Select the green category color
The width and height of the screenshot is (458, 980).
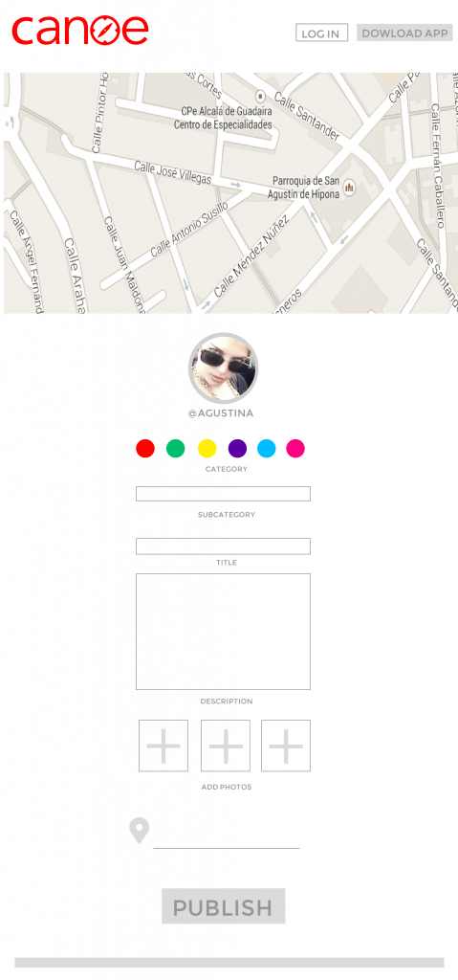coord(176,448)
